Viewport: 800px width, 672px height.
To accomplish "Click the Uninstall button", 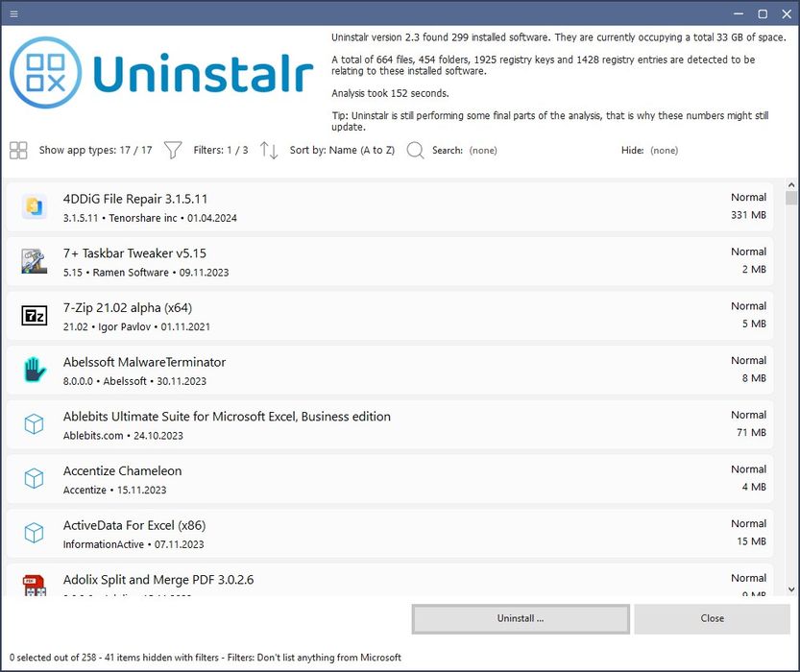I will (x=520, y=618).
